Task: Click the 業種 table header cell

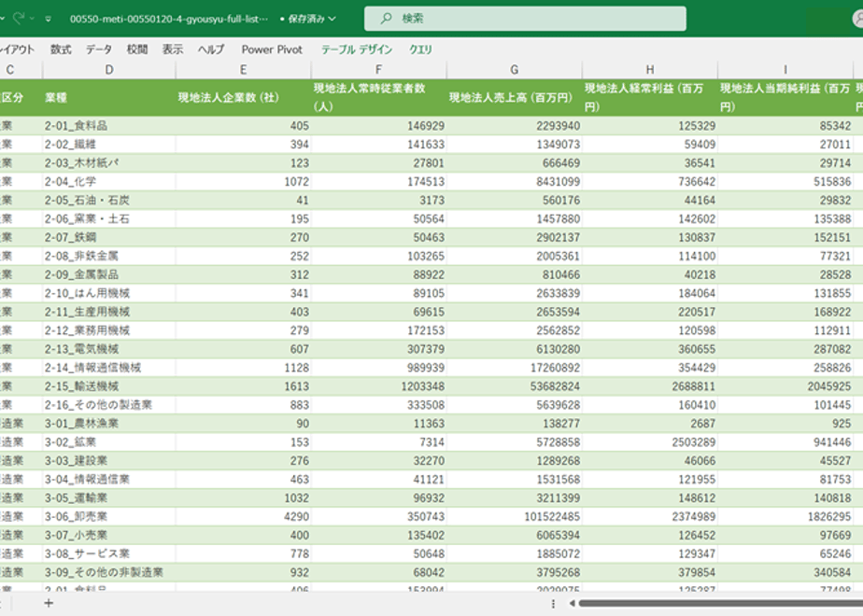Action: (109, 97)
